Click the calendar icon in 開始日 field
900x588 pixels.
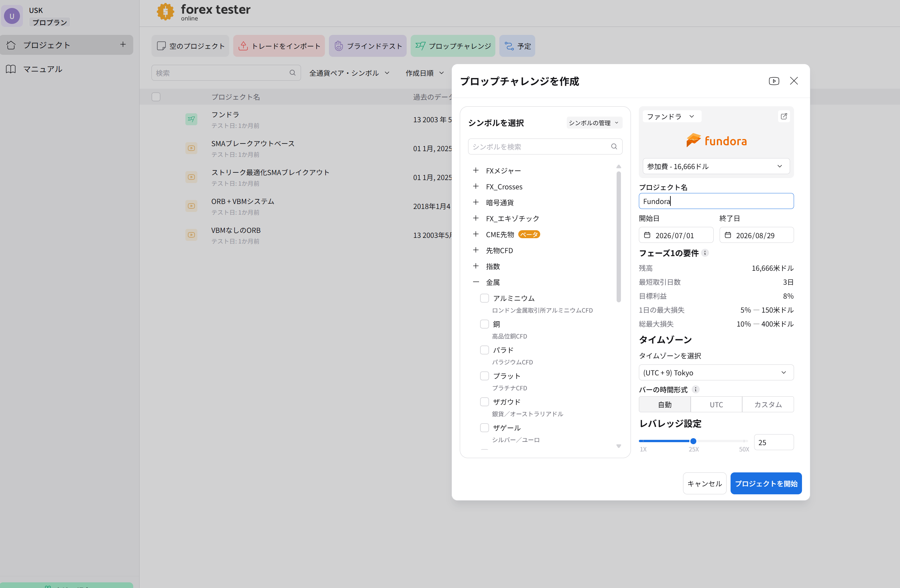[x=647, y=235]
